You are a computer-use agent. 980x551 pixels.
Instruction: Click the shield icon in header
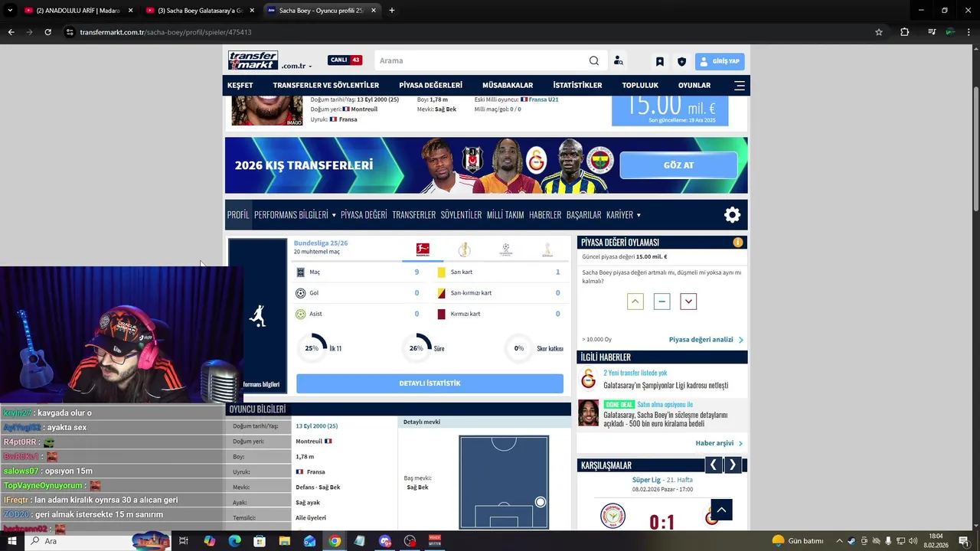(681, 61)
